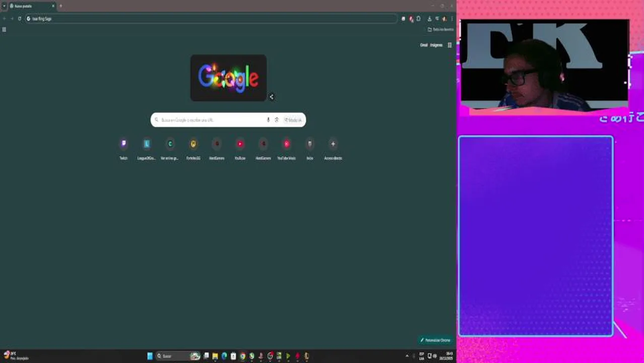The height and width of the screenshot is (363, 644).
Task: Reload the page in Chrome toolbar
Action: [x=19, y=19]
